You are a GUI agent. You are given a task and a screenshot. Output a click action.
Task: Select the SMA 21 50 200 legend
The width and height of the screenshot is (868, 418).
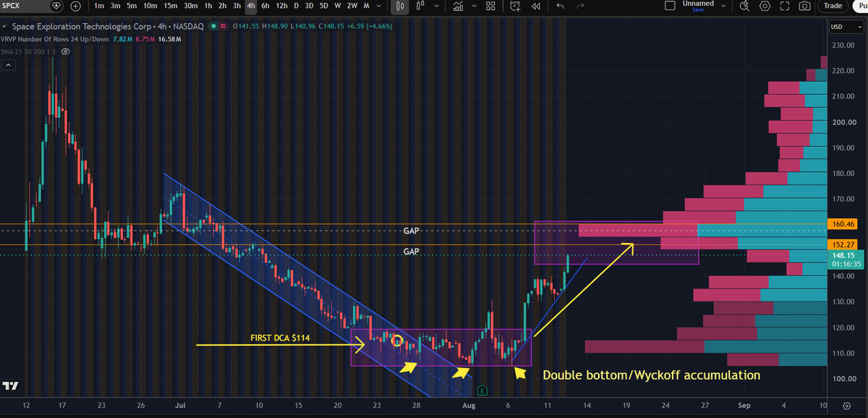tap(28, 52)
